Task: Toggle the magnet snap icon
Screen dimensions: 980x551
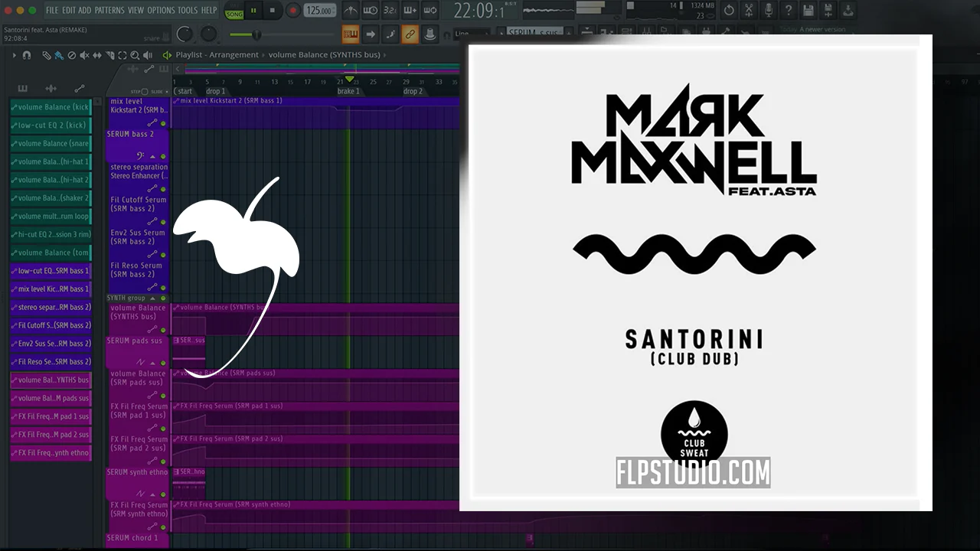Action: coord(27,55)
